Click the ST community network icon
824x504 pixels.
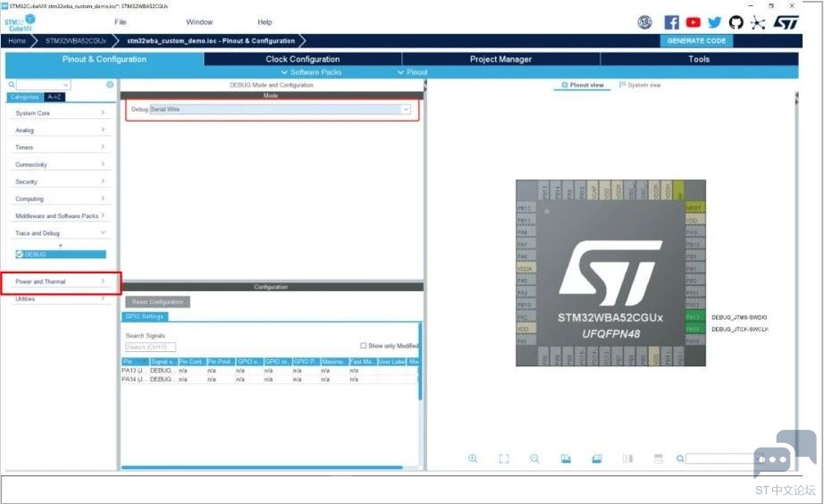[x=757, y=22]
